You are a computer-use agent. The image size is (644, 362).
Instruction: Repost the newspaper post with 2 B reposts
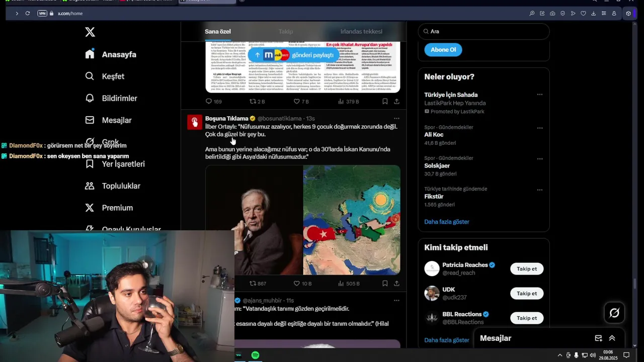[257, 101]
